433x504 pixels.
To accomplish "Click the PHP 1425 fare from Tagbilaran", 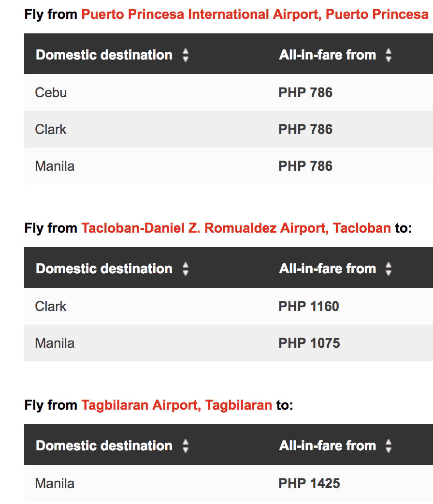I will [309, 483].
